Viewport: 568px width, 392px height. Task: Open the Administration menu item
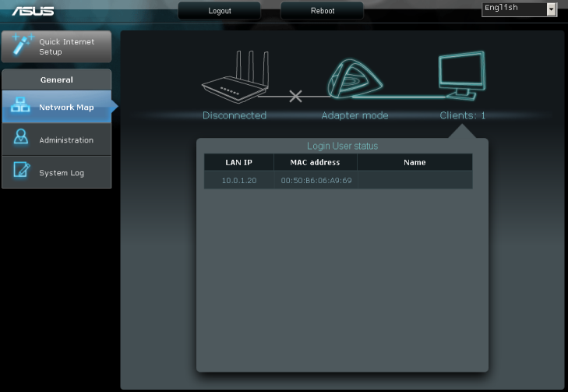coord(57,139)
